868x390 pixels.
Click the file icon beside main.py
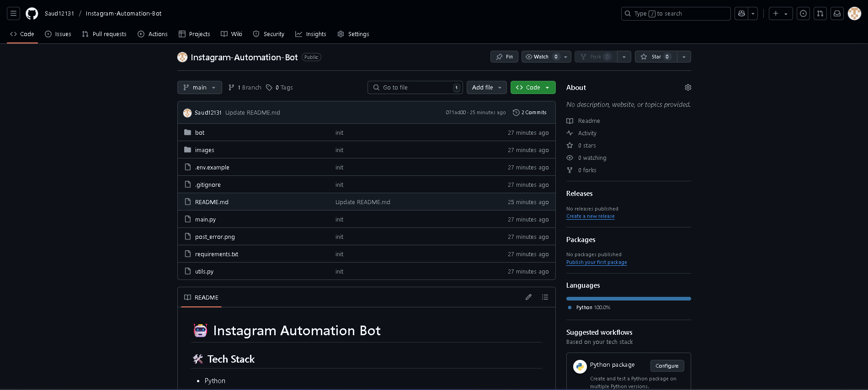click(x=187, y=219)
